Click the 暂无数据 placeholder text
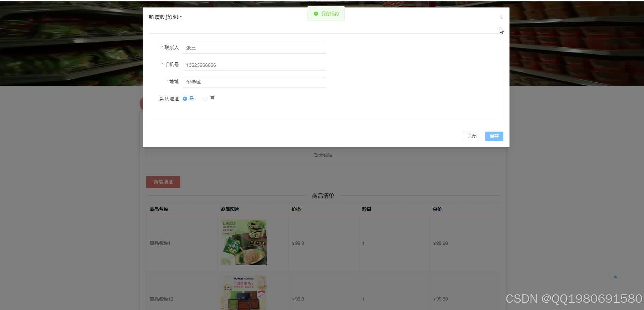The image size is (644, 310). [x=323, y=155]
